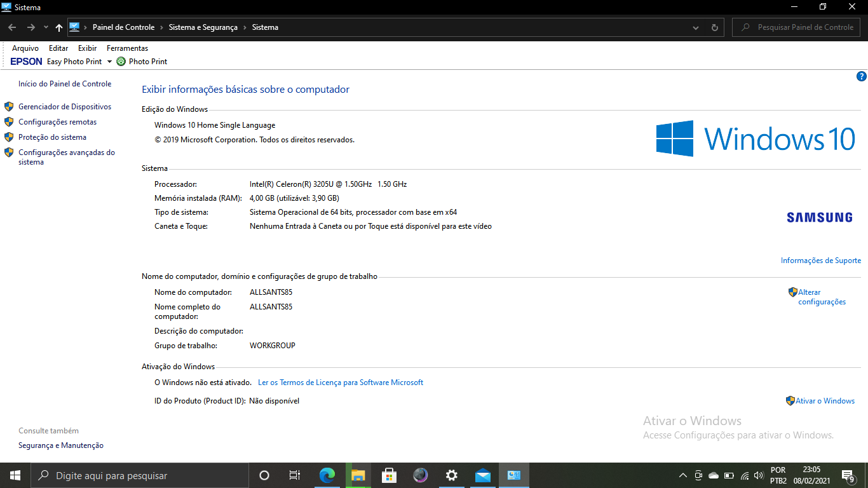868x488 pixels.
Task: Open the clock showing 23:05
Action: click(x=811, y=475)
